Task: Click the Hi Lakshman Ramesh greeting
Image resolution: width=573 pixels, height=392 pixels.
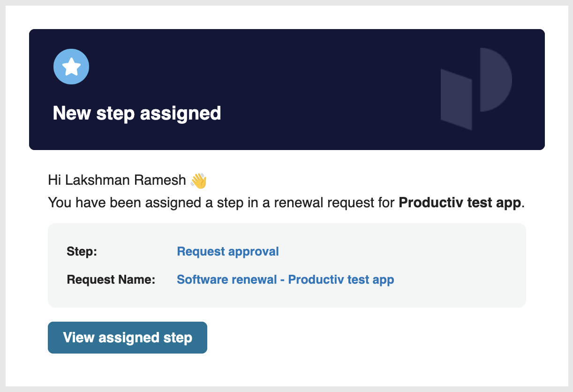Action: pyautogui.click(x=118, y=180)
